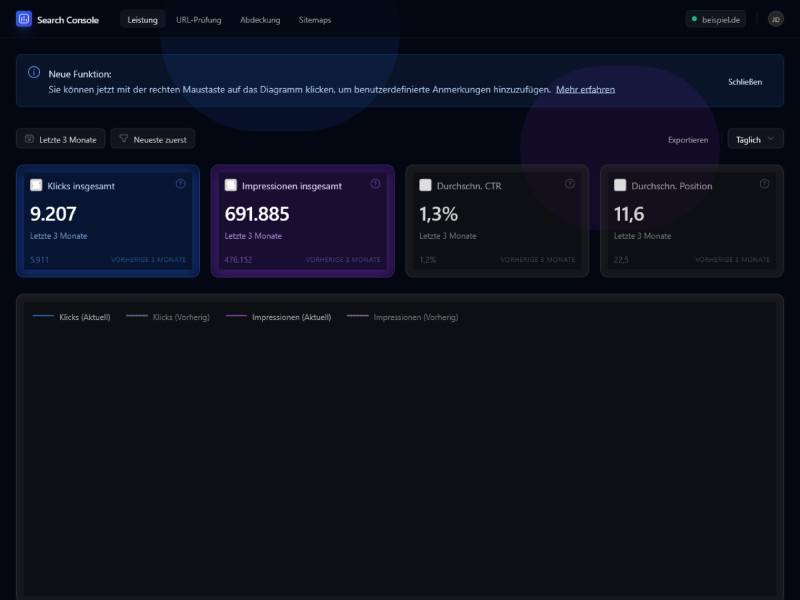Open the Letzte 3 Monate date filter
Screen dimensions: 800x600
click(x=59, y=139)
